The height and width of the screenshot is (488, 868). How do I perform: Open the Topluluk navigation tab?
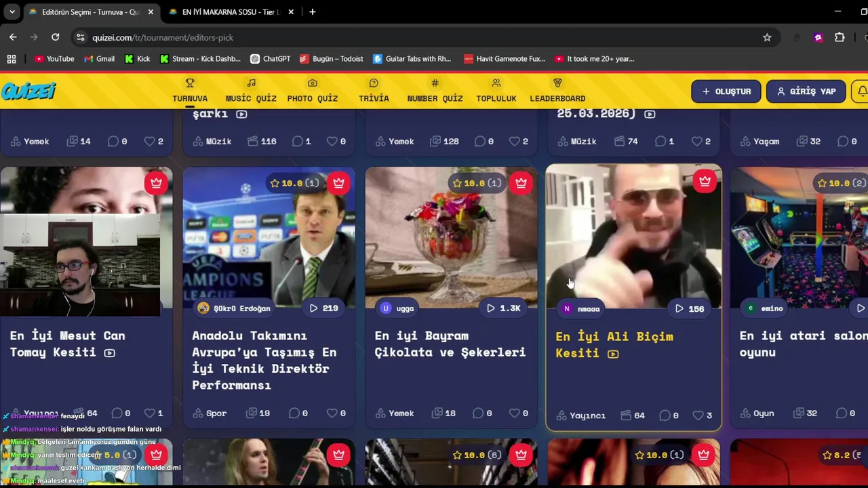click(496, 91)
